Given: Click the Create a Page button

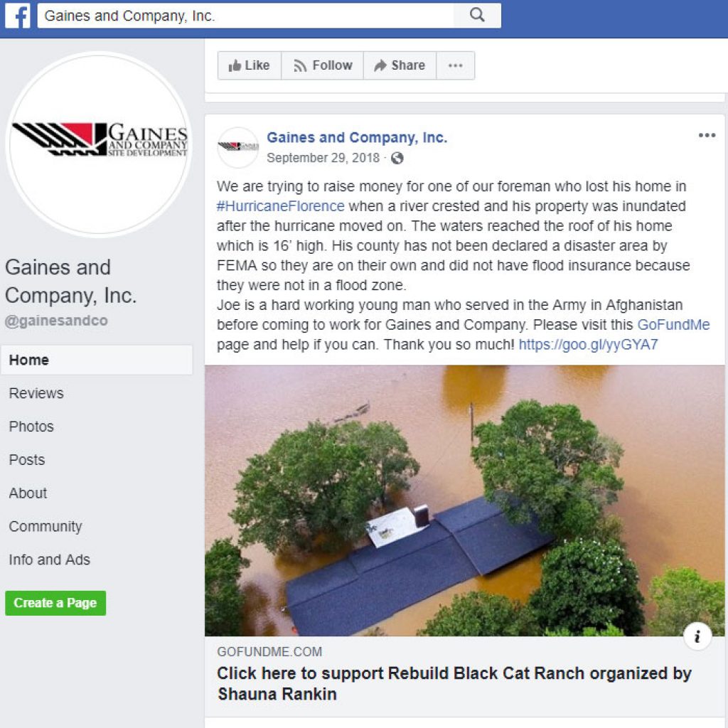Looking at the screenshot, I should pos(55,603).
